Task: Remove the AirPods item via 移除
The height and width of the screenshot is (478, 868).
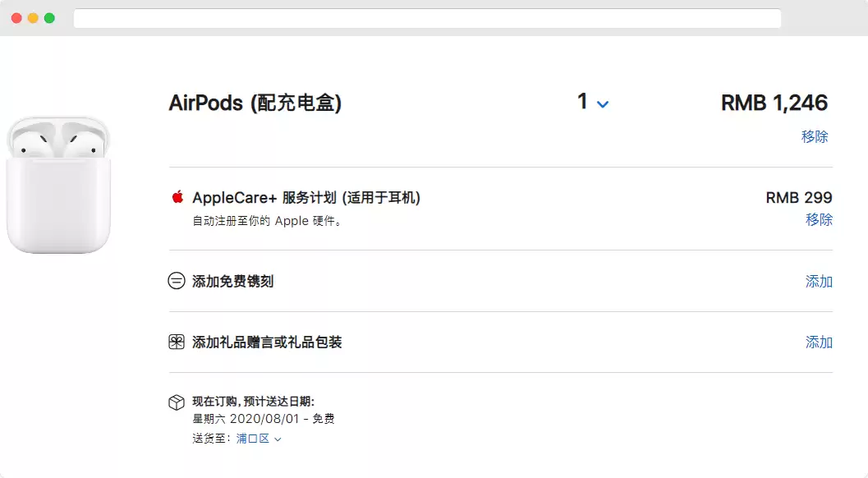Action: click(x=815, y=136)
